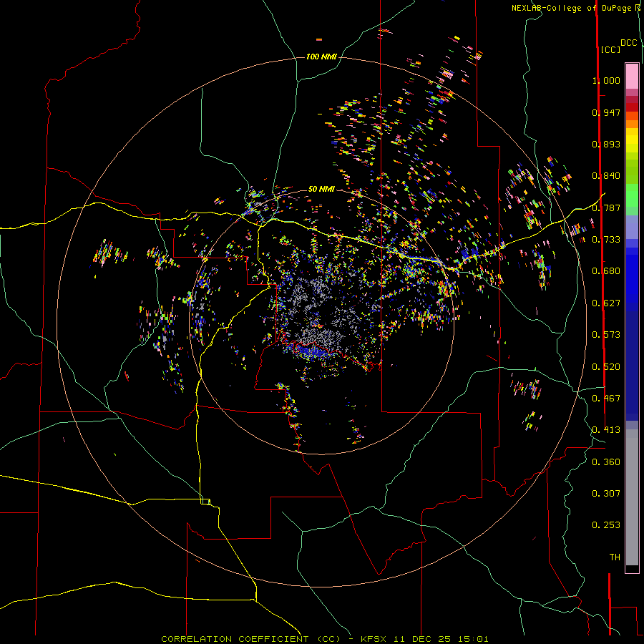Click the 0.680 legend value
This screenshot has width=644, height=644.
point(606,271)
